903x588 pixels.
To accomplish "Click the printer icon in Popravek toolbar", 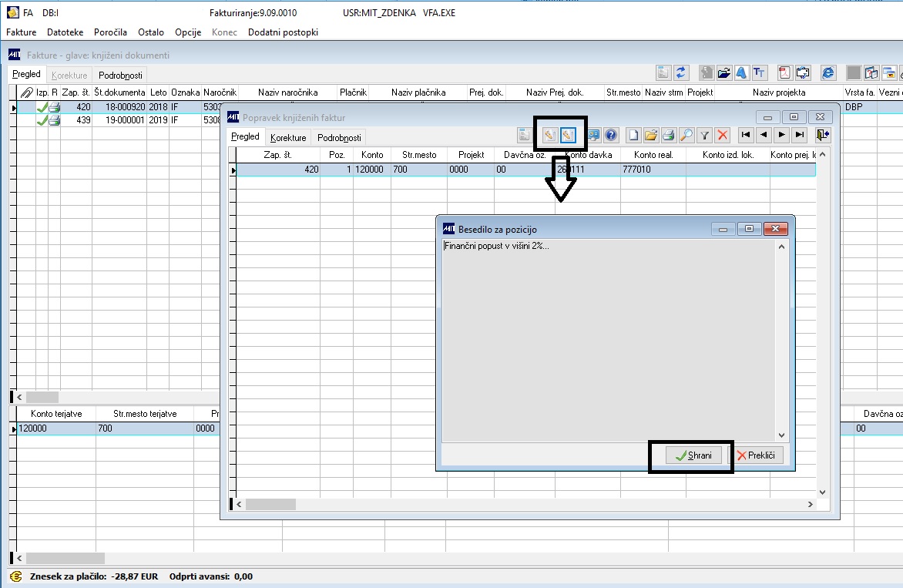I will pyautogui.click(x=668, y=136).
